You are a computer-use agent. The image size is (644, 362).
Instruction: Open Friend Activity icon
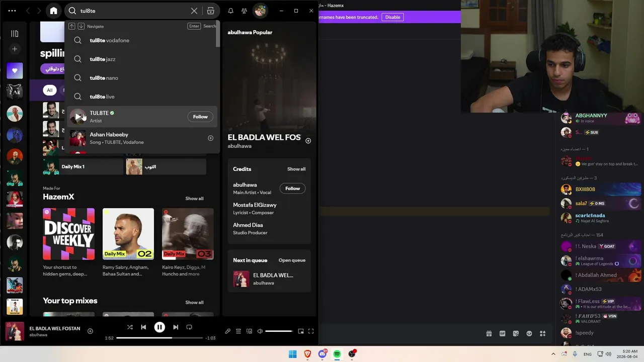[244, 11]
